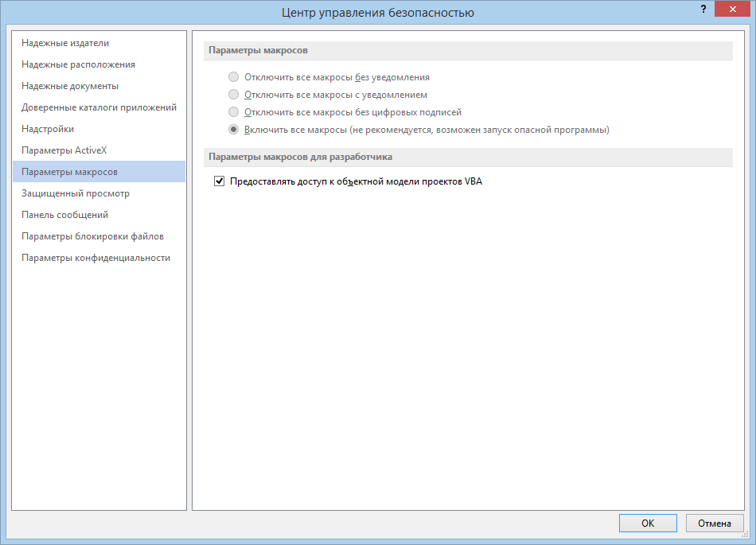Switch to Надстройки settings
The height and width of the screenshot is (545, 756).
pos(48,129)
